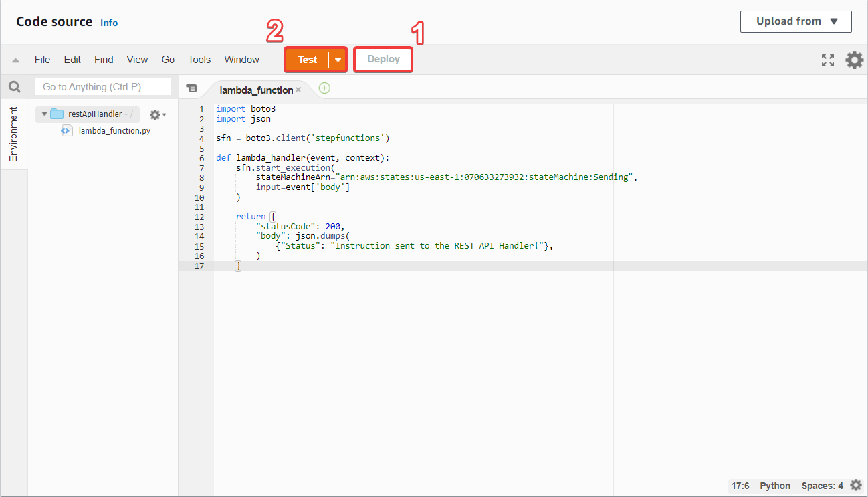868x497 pixels.
Task: Click the collapse menu bar arrow icon
Action: (15, 60)
